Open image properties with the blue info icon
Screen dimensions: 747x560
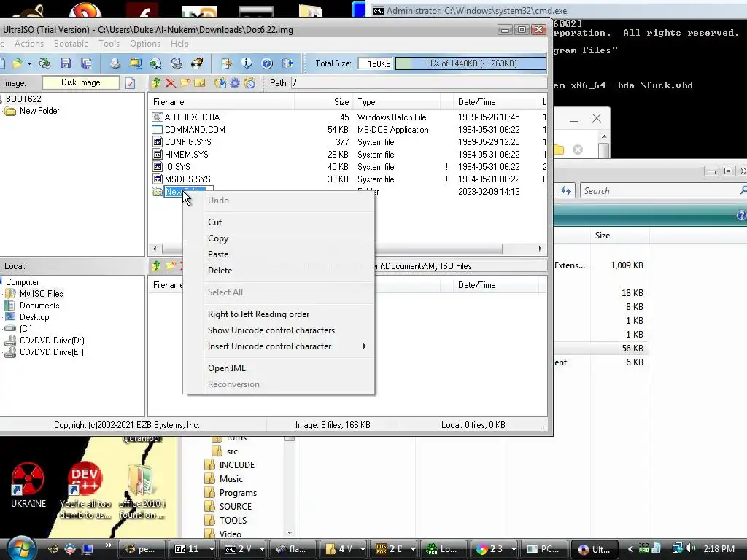247,63
